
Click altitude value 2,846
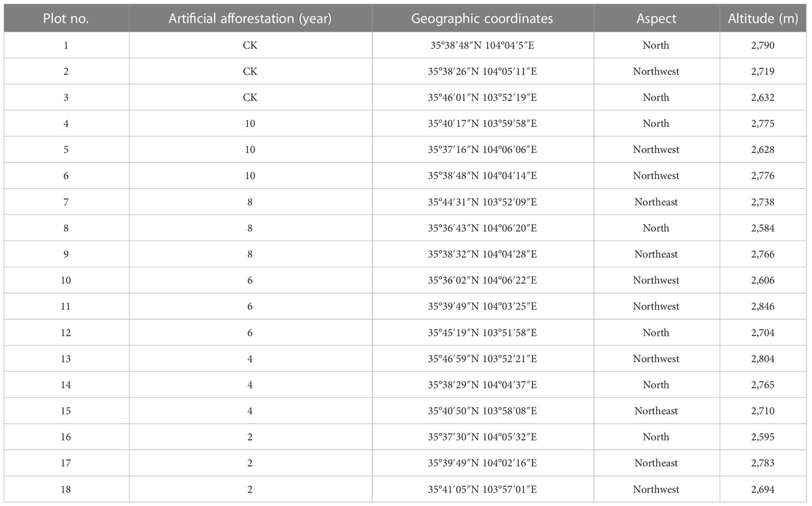tap(763, 306)
